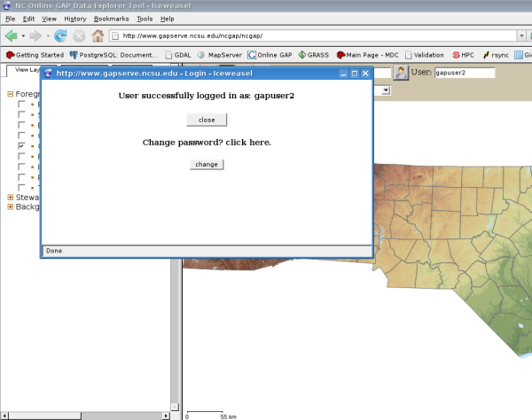Viewport: 532px width, 420px height.
Task: Open the HPC bookmark
Action: click(463, 55)
